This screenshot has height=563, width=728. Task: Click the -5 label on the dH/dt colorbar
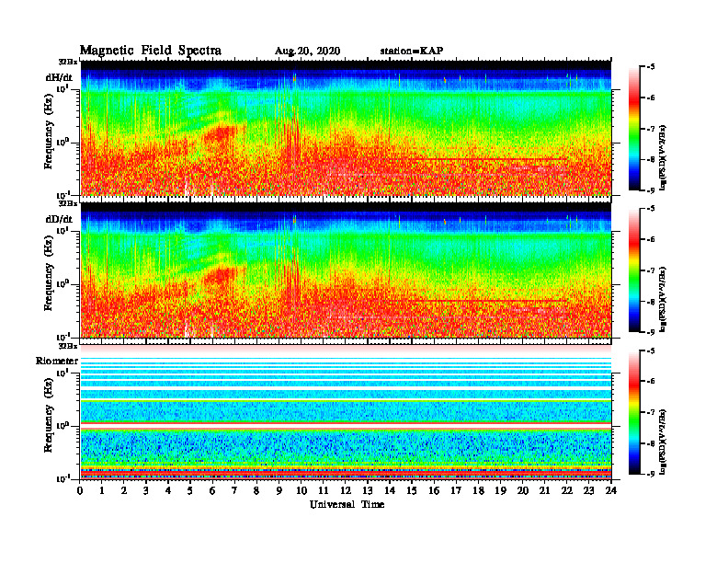pos(651,67)
